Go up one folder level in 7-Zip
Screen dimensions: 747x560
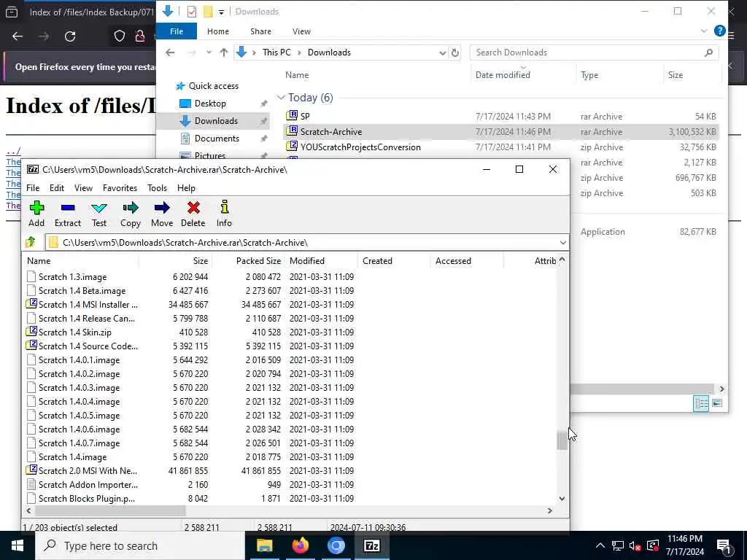point(31,242)
